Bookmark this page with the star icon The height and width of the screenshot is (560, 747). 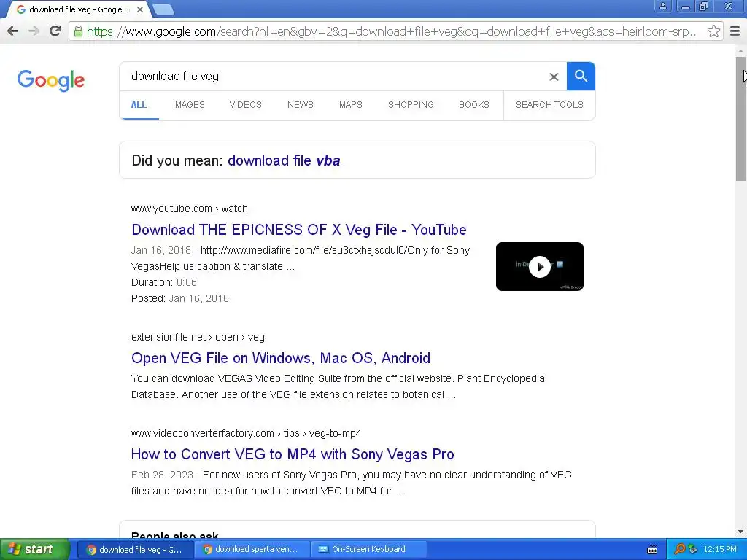(713, 31)
